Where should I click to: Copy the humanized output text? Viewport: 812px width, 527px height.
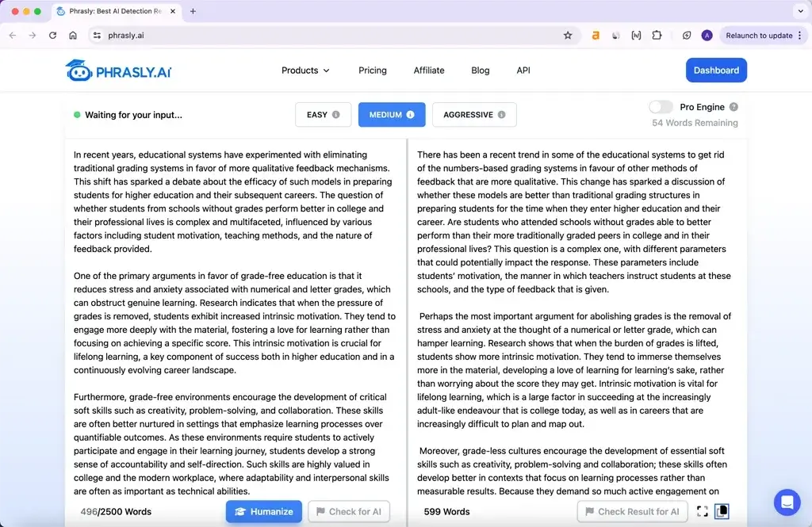click(722, 511)
